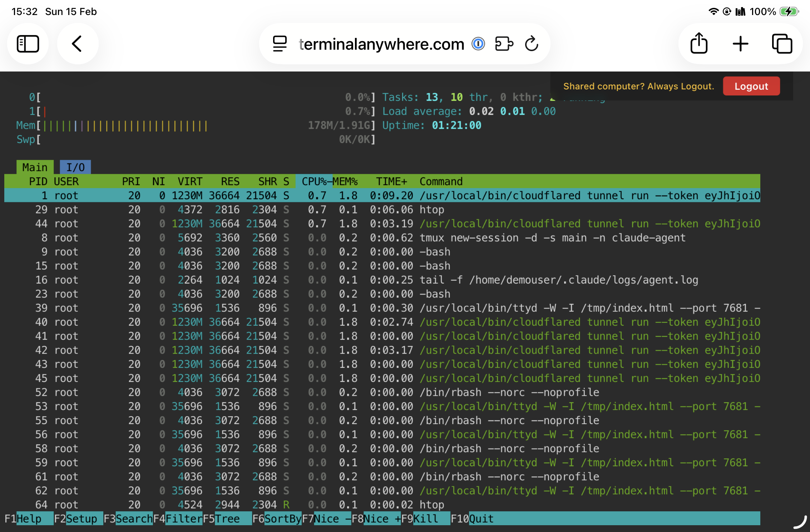Open the SortBy menu via F6
The image size is (810, 532).
(277, 518)
